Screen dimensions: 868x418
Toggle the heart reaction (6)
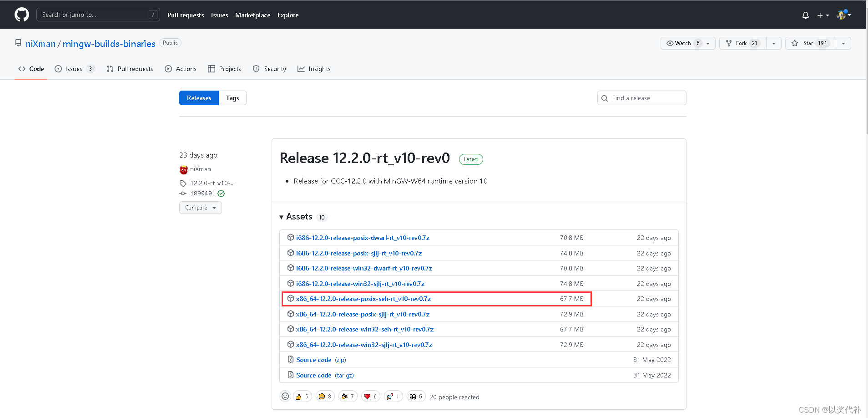pos(371,396)
